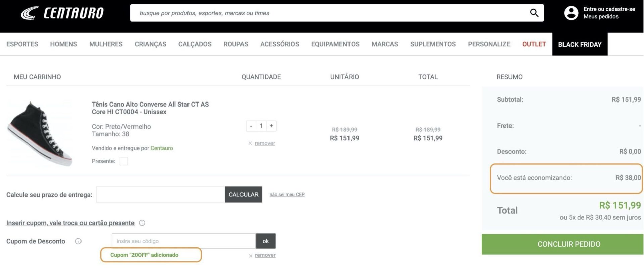
Task: Open the HOMENS menu
Action: (63, 44)
